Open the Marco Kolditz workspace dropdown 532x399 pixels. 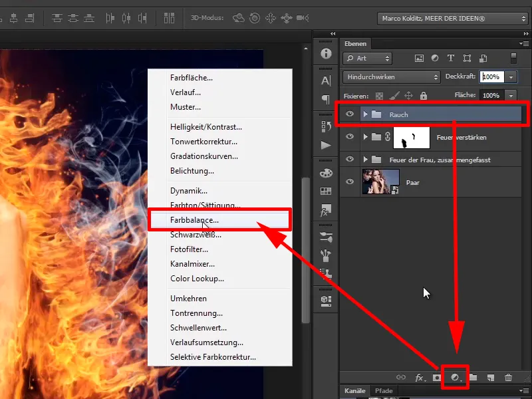(452, 19)
